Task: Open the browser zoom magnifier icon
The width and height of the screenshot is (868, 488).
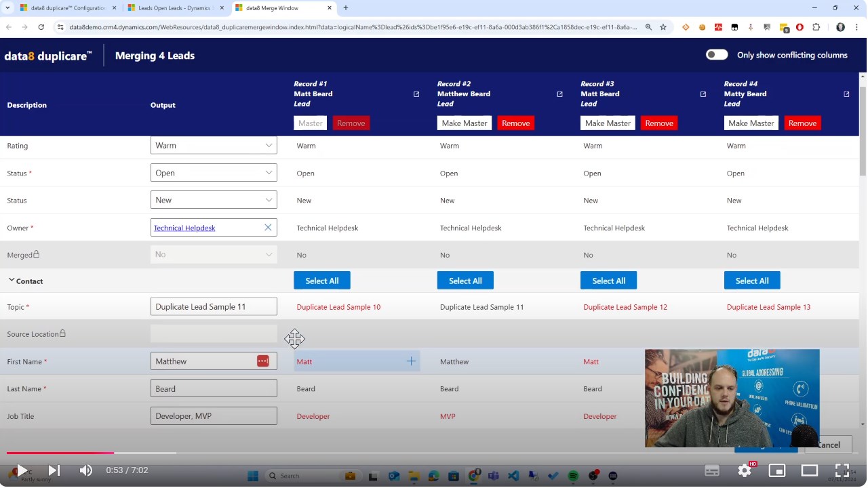Action: tap(648, 27)
